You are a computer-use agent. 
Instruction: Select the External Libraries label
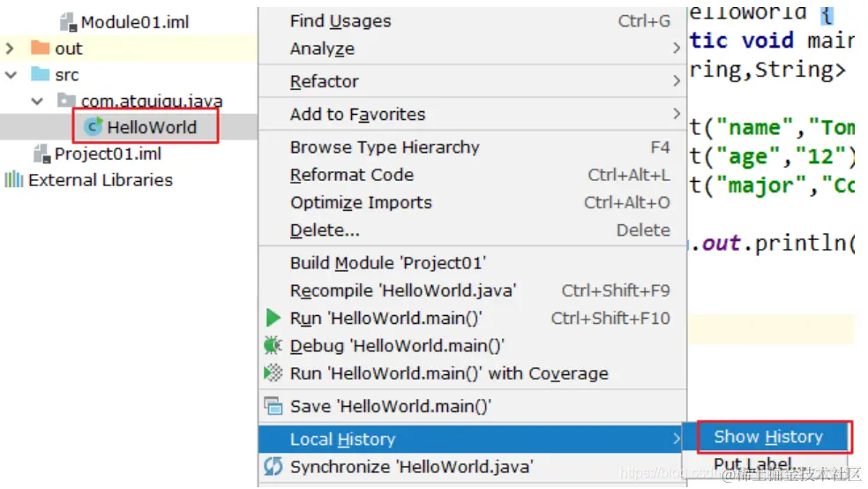click(x=101, y=180)
